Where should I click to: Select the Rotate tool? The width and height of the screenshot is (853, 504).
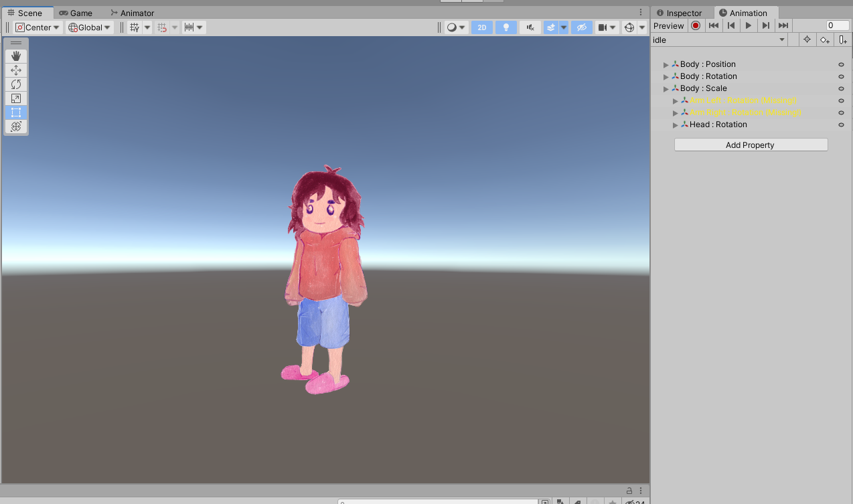pyautogui.click(x=15, y=84)
